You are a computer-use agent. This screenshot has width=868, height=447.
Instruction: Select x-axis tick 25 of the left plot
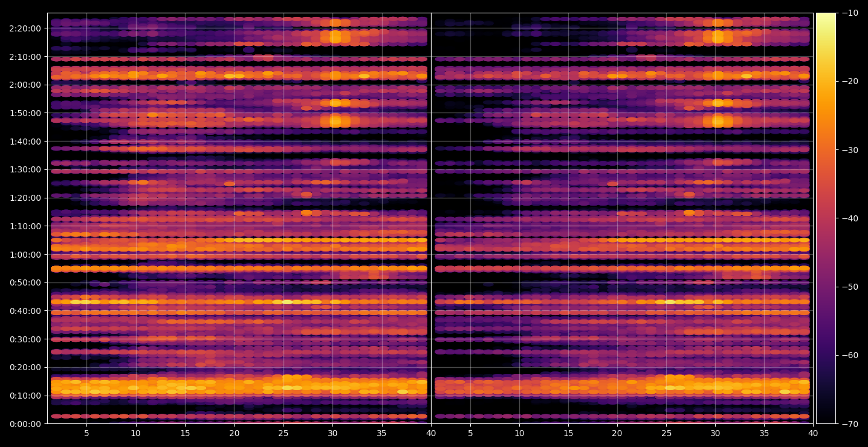point(283,433)
